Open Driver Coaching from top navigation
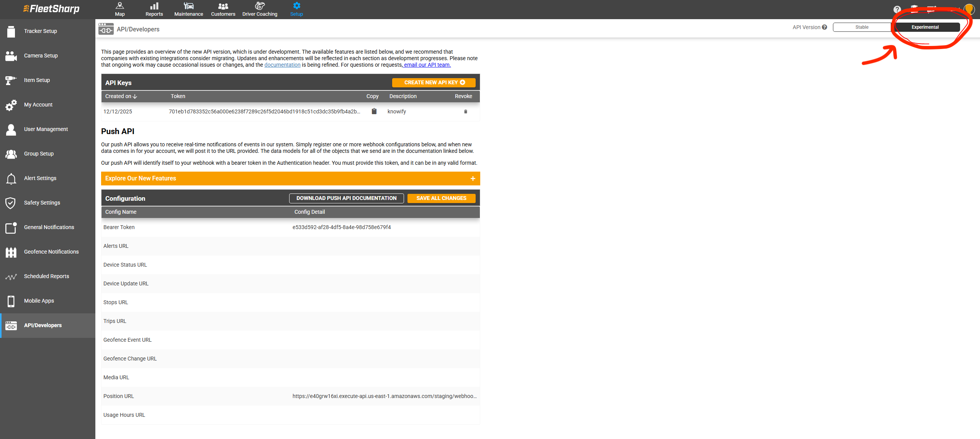The height and width of the screenshot is (439, 980). pos(260,9)
